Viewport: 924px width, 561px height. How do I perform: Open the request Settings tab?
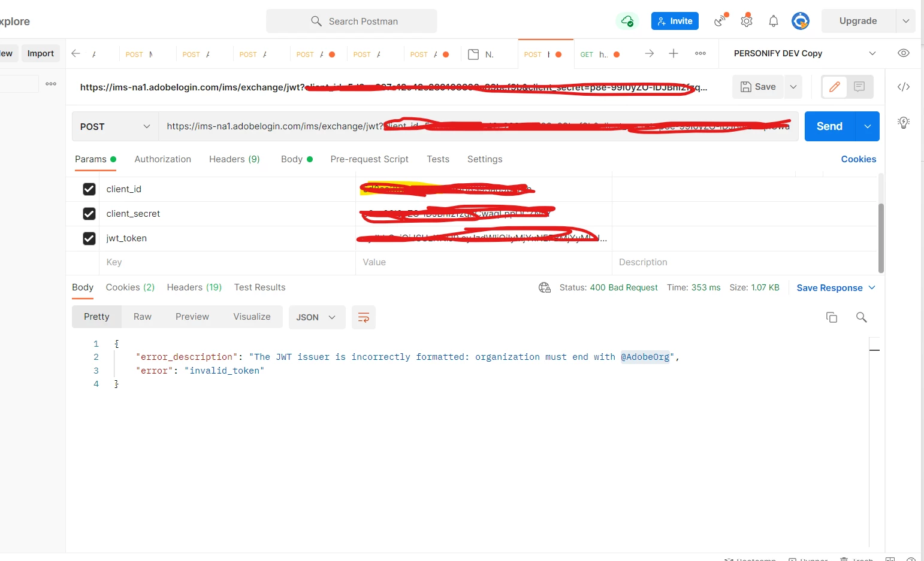(485, 159)
